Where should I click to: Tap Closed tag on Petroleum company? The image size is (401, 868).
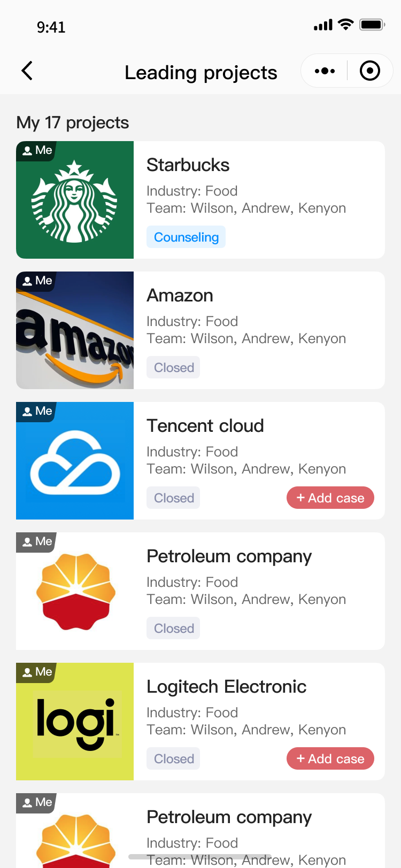(x=173, y=628)
